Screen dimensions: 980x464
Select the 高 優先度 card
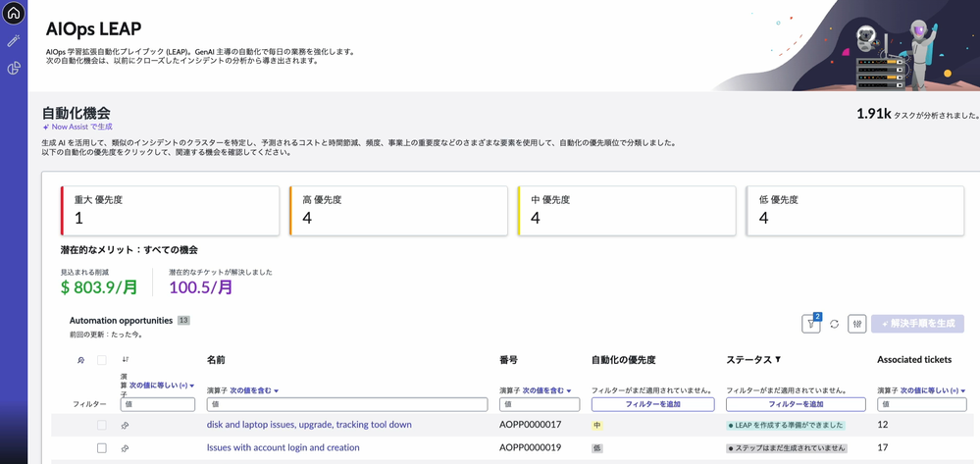[398, 211]
